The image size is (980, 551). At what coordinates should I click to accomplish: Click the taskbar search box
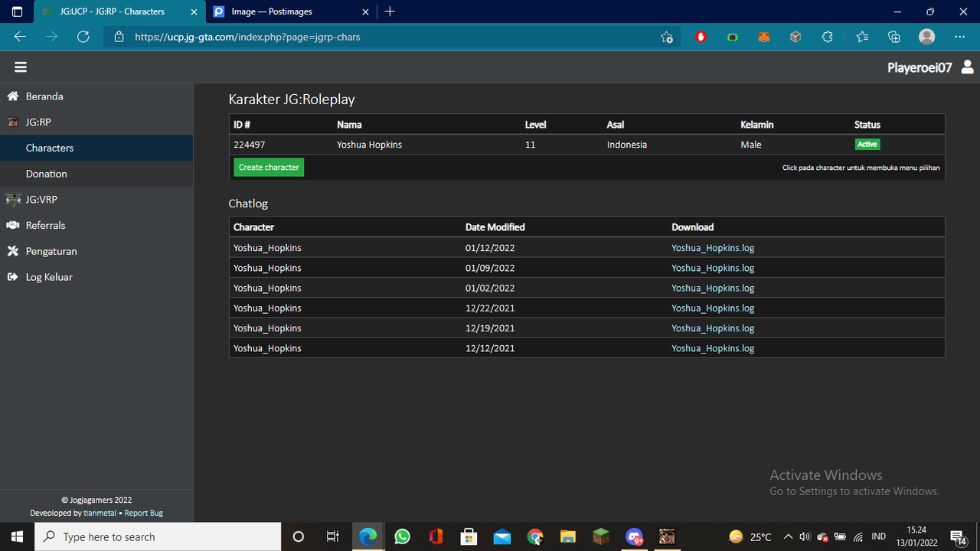[x=158, y=536]
